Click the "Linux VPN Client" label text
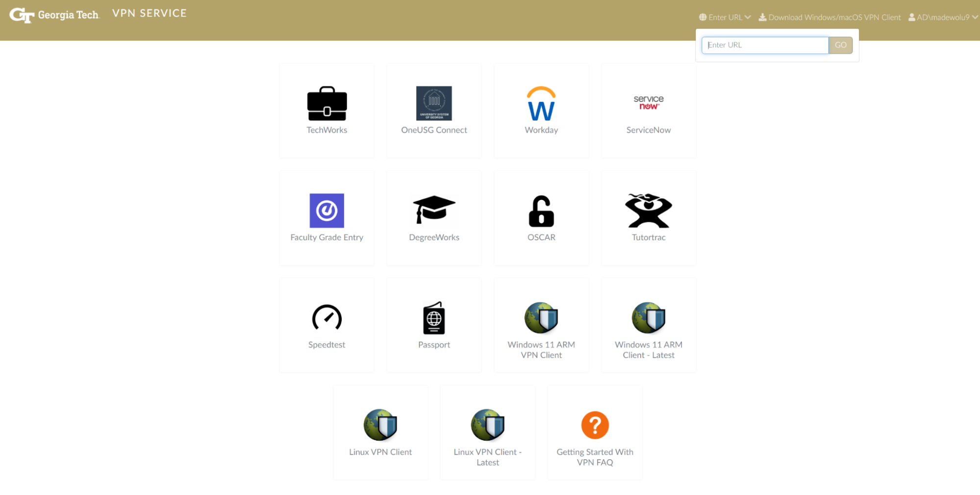The width and height of the screenshot is (980, 495). 380,452
